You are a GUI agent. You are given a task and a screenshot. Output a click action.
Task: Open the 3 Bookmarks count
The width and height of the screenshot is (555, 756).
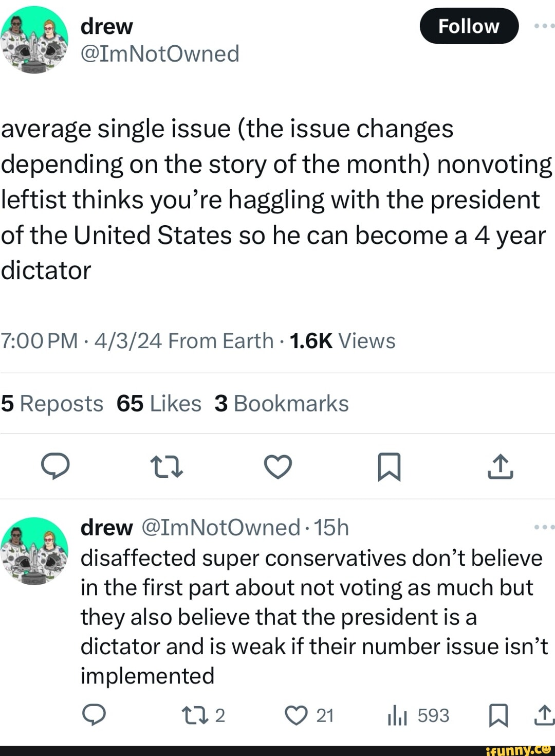click(282, 404)
